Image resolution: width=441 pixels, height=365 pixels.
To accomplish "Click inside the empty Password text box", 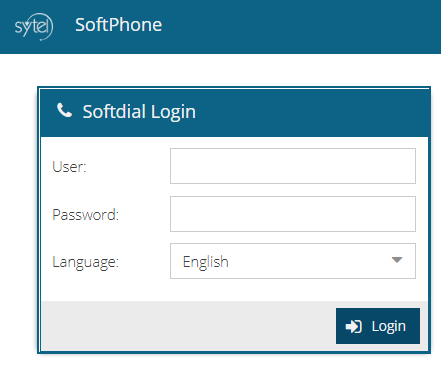I will point(293,214).
